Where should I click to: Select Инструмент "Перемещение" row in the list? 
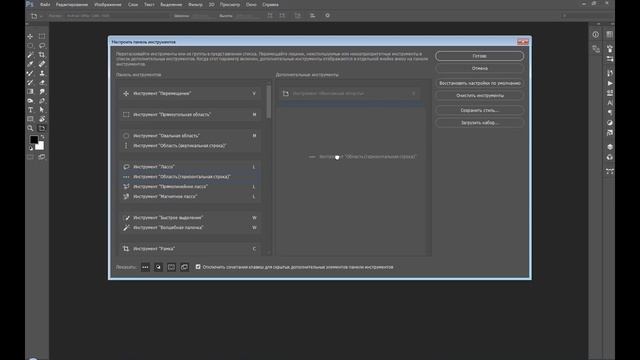(x=190, y=93)
